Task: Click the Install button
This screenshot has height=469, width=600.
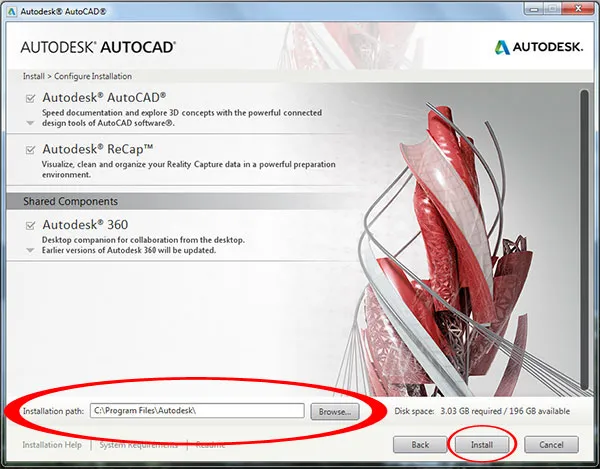Action: coord(482,445)
